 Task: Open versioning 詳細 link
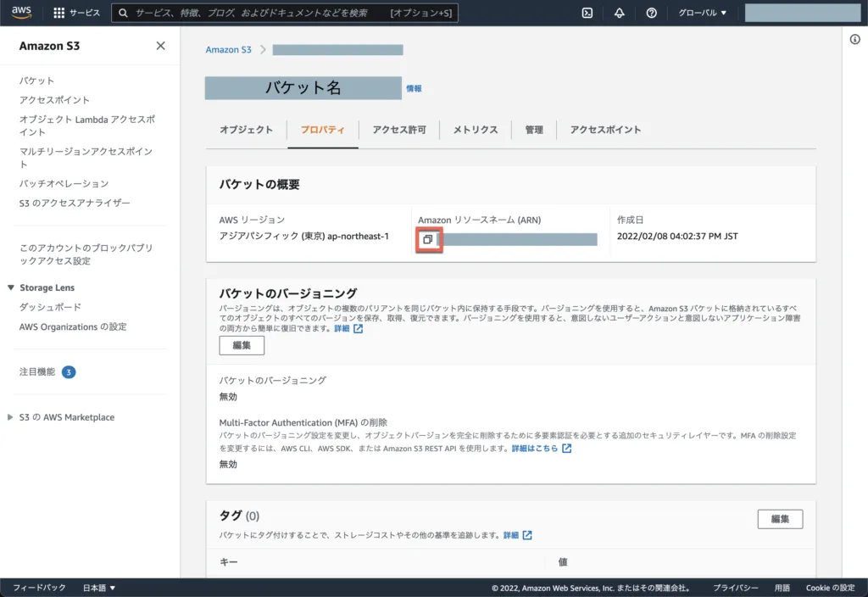pyautogui.click(x=342, y=328)
